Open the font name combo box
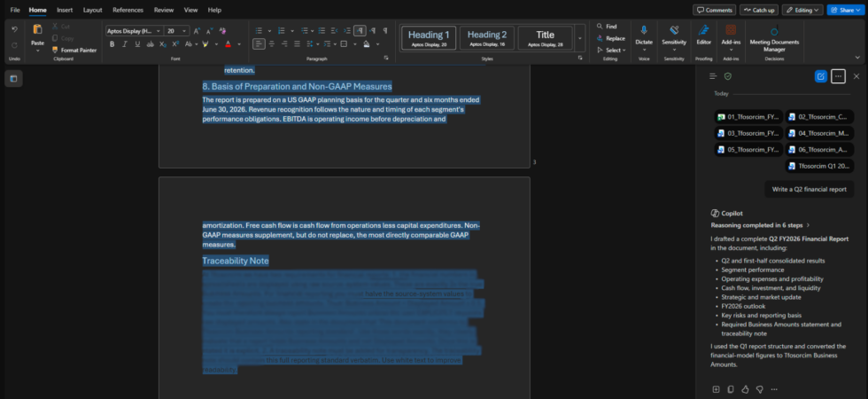868x399 pixels. click(134, 31)
